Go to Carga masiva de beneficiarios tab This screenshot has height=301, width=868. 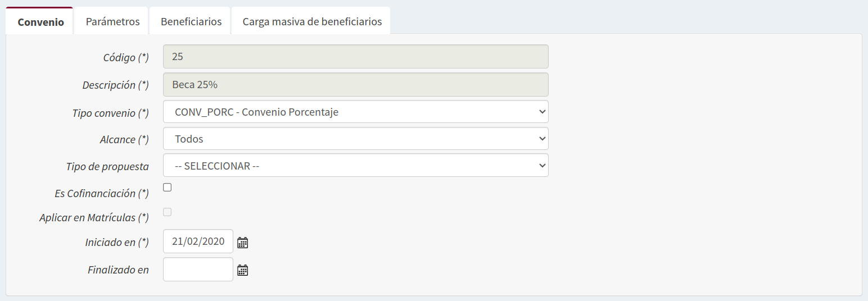click(x=312, y=22)
